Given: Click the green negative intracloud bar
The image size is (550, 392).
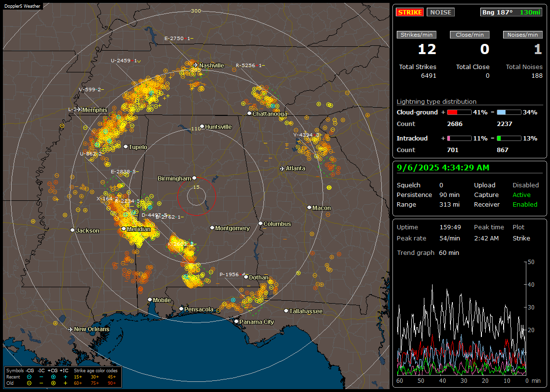Looking at the screenshot, I should click(x=509, y=139).
